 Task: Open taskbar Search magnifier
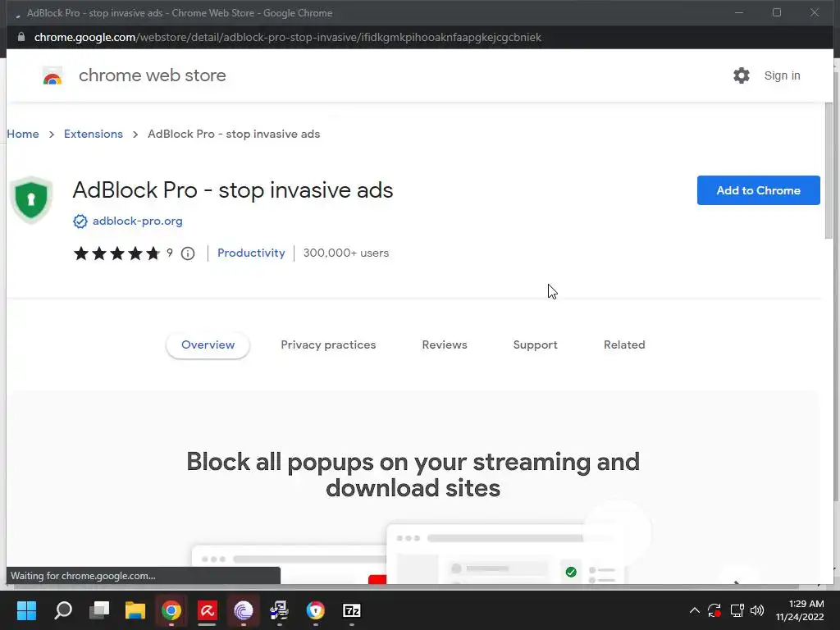(x=63, y=610)
